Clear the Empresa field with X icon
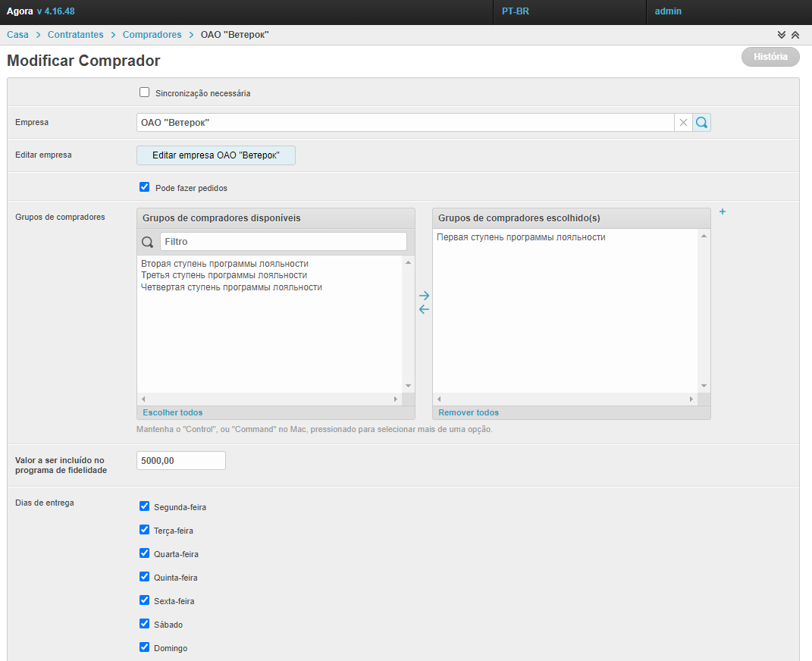812x661 pixels. tap(683, 122)
